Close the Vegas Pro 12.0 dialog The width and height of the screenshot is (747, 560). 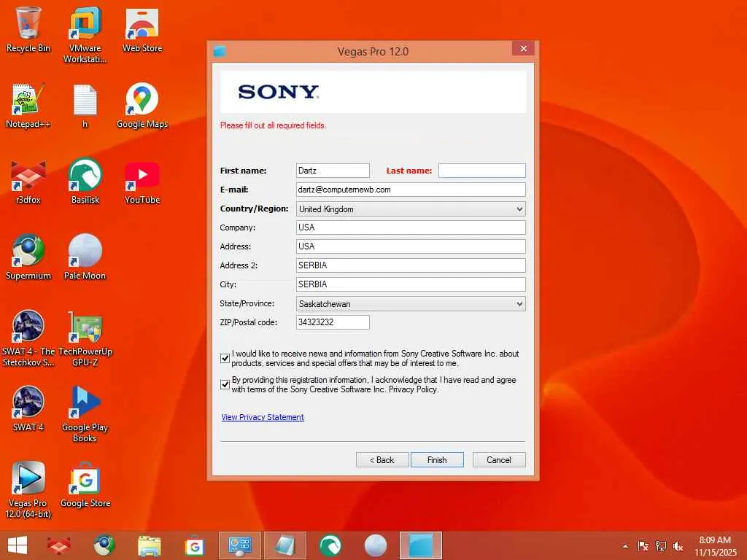coord(523,49)
